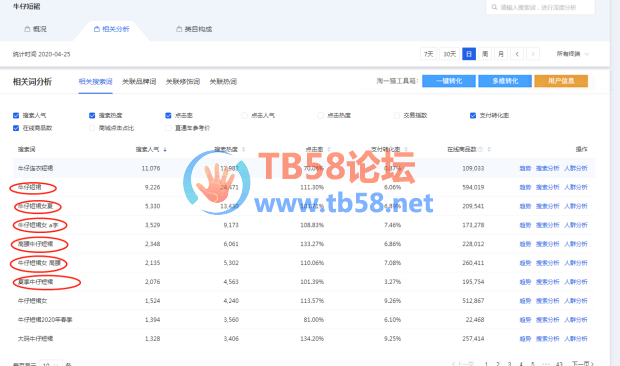Go to the previous date with the left arrow

point(517,54)
